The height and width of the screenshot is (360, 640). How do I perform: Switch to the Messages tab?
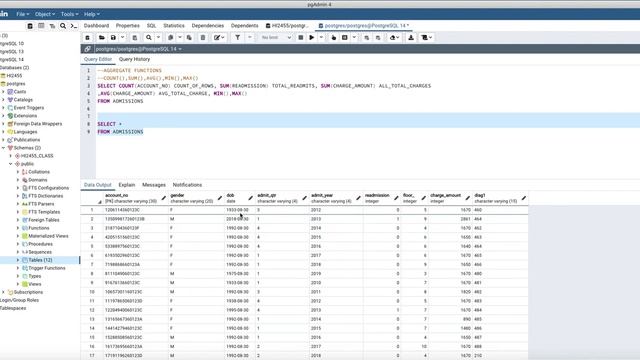(x=154, y=185)
